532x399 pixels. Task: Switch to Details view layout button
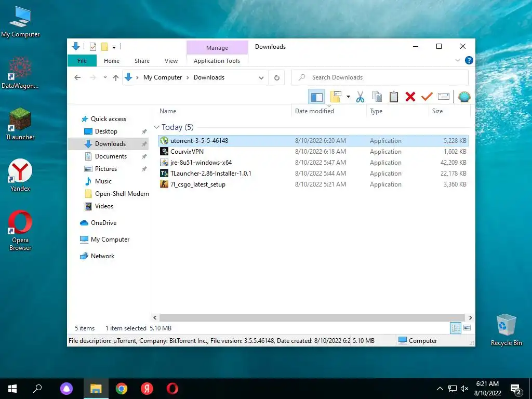coord(456,328)
